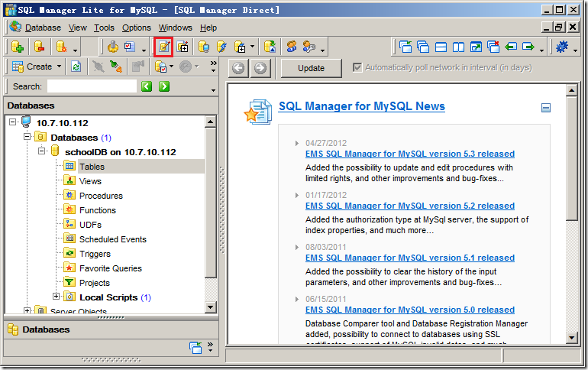Screen dimensions: 588x370
Task: Tile windows vertically
Action: click(458, 47)
